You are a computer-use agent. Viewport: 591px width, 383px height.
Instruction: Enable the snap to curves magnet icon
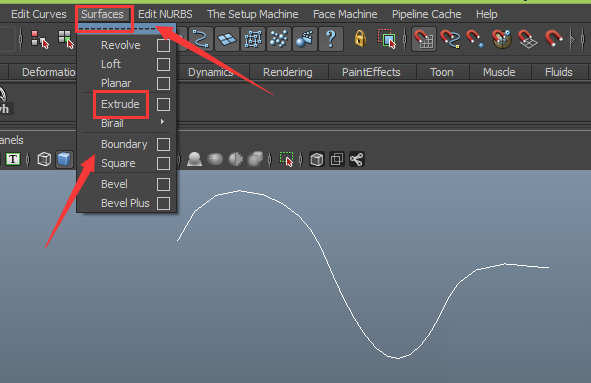450,39
